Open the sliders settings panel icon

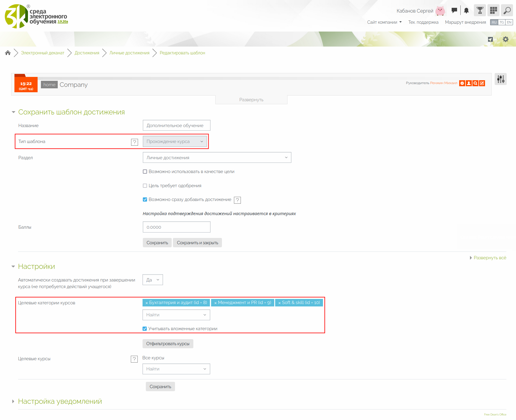click(500, 79)
